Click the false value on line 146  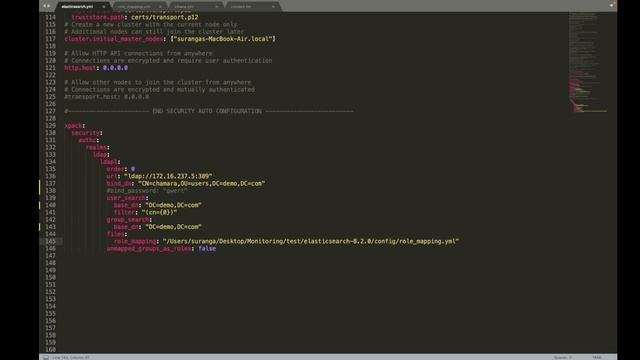click(207, 249)
